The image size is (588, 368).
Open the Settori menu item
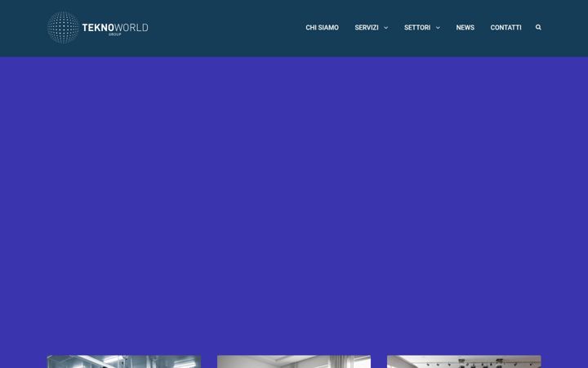[417, 28]
